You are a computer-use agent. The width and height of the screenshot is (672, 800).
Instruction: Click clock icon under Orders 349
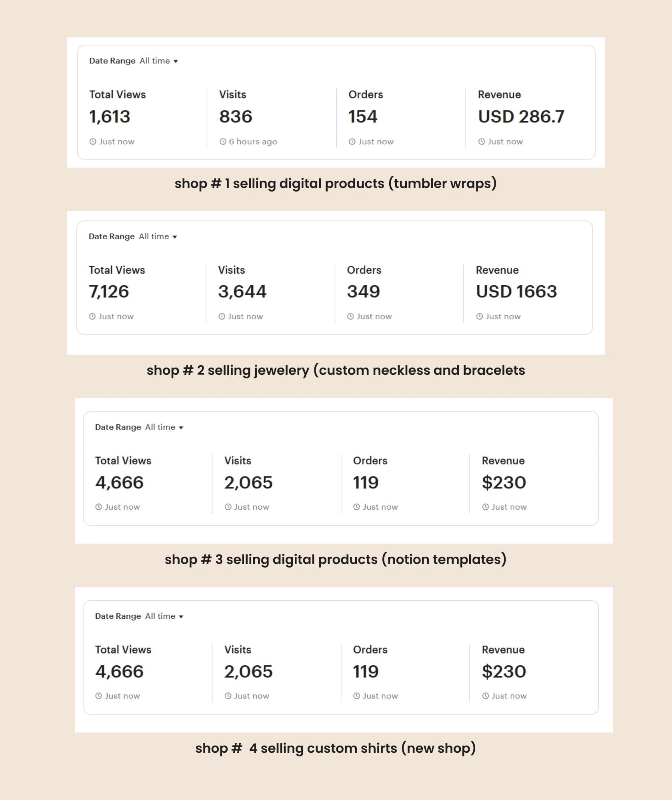350,316
